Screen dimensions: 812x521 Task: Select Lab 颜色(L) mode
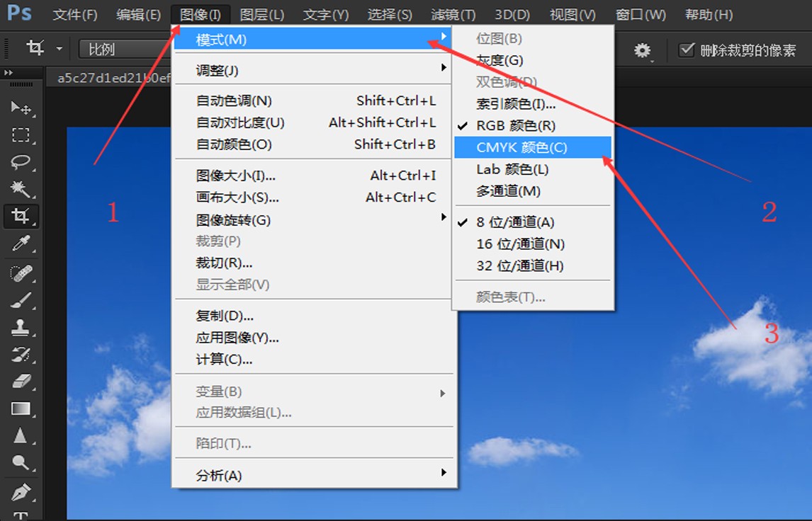click(533, 169)
